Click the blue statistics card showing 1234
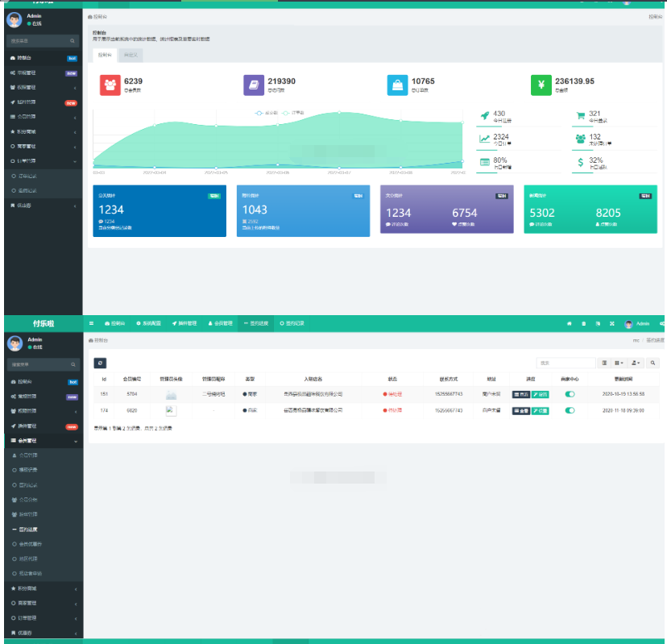667x644 pixels. tap(159, 211)
